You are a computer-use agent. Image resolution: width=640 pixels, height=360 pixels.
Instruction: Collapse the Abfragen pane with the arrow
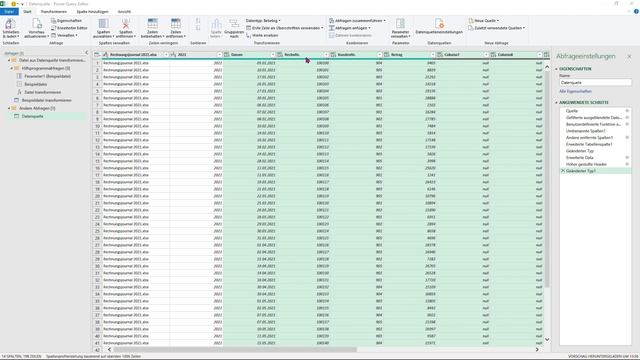[x=86, y=53]
